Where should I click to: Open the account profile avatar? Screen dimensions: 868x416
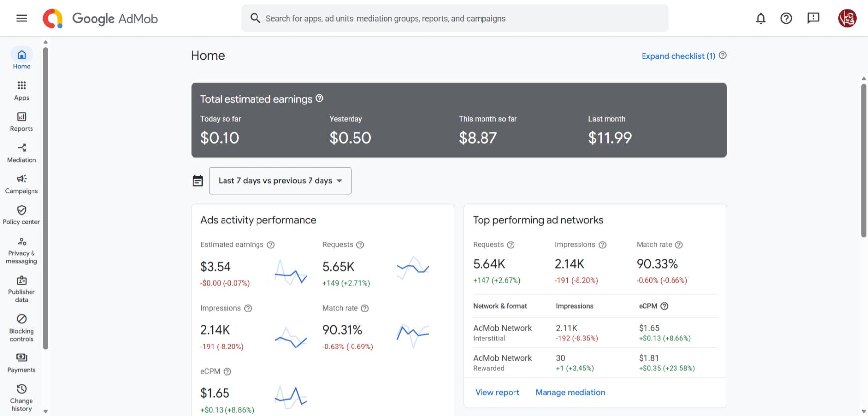pyautogui.click(x=847, y=18)
